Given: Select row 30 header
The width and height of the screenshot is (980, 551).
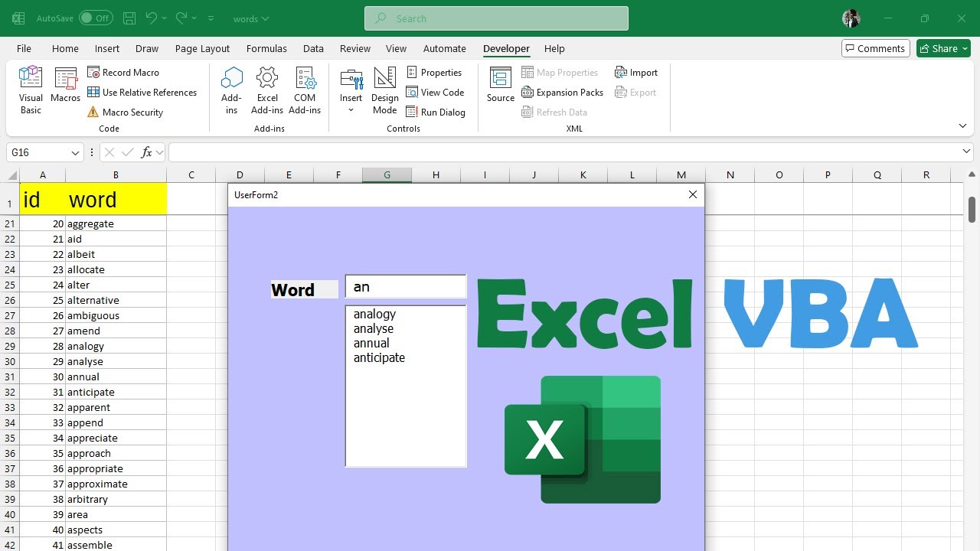Looking at the screenshot, I should pos(10,361).
